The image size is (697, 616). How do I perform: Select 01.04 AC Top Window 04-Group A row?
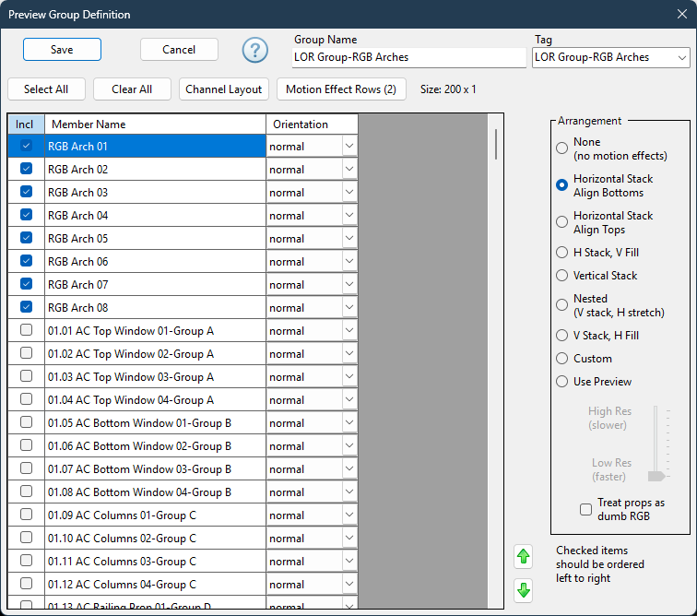tap(155, 400)
